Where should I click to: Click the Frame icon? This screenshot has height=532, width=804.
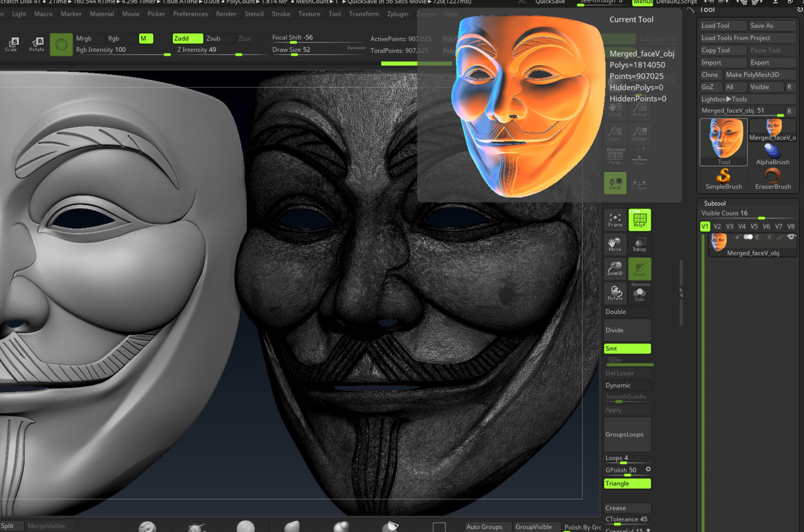coord(615,220)
